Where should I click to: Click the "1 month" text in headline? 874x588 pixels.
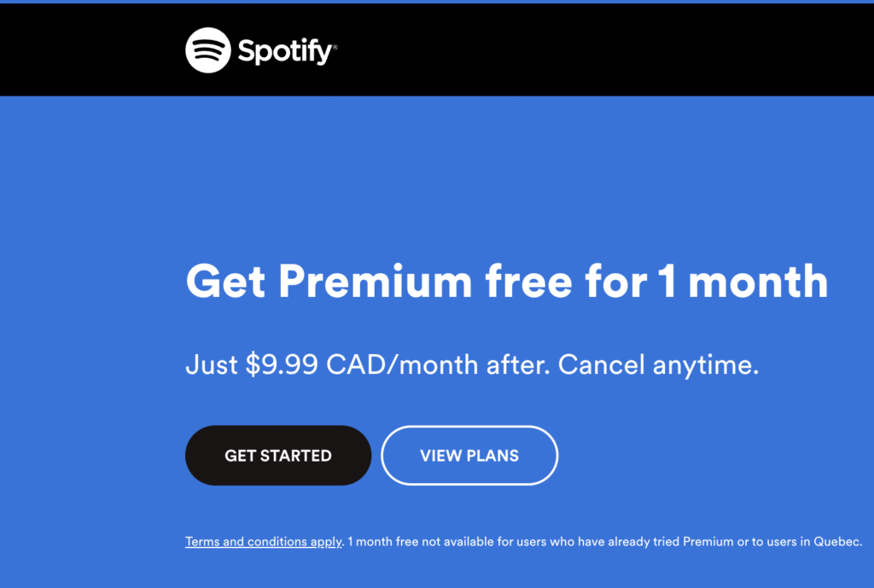pyautogui.click(x=743, y=282)
